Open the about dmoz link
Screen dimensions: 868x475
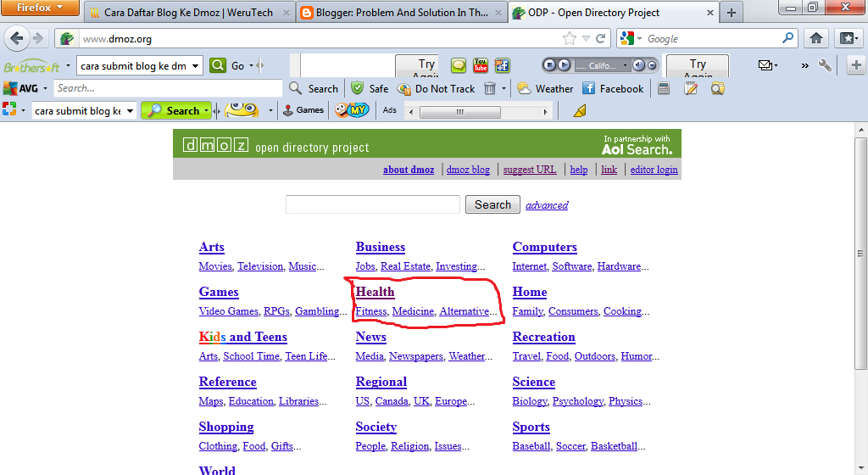[x=409, y=170]
